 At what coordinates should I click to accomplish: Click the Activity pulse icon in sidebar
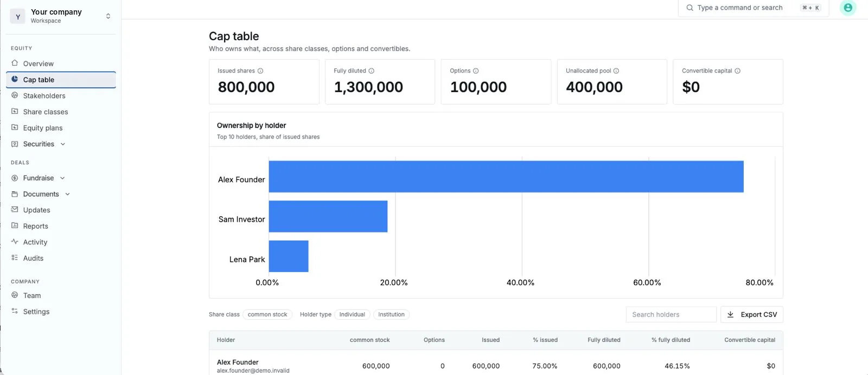pos(15,242)
